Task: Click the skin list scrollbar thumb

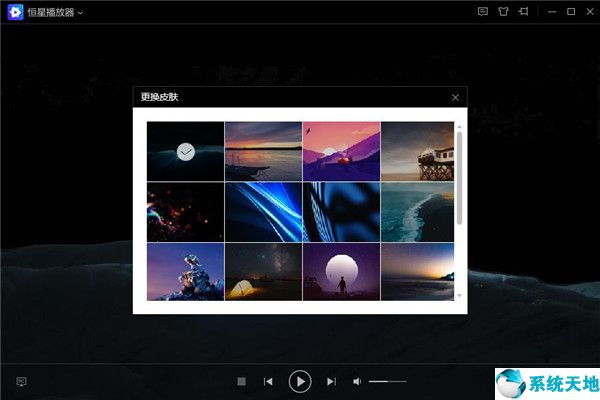Action: (460, 178)
